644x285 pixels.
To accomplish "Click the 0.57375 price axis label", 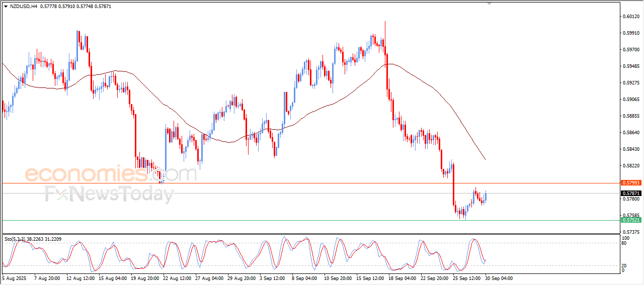I will tap(631, 232).
